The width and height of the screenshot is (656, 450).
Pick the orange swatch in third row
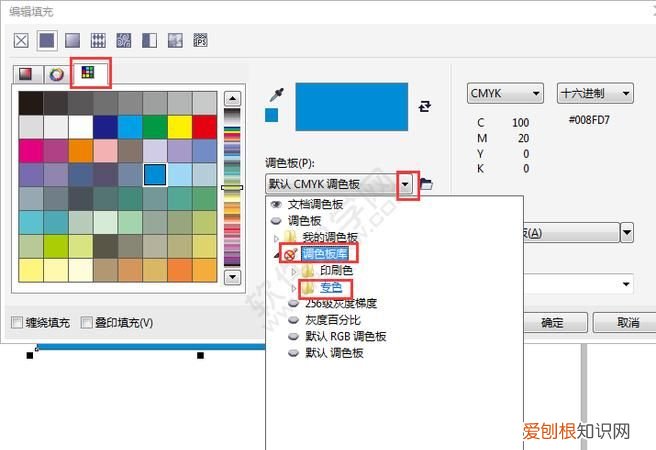[x=80, y=151]
